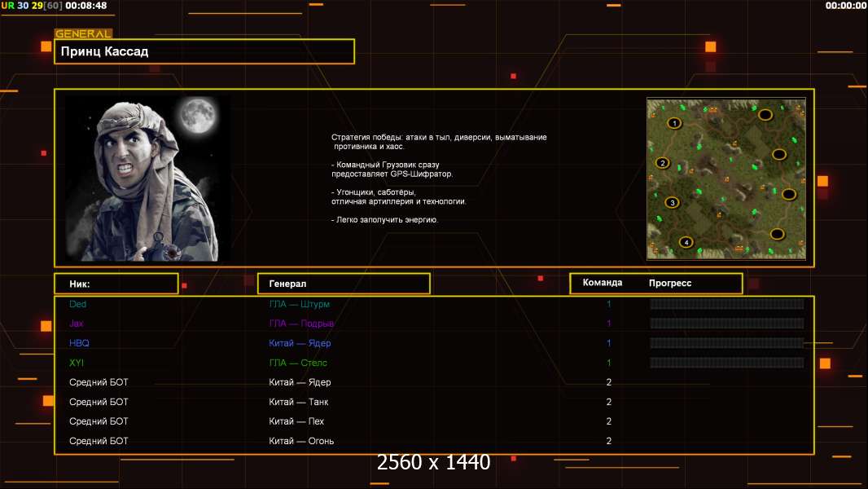The width and height of the screenshot is (868, 489).
Task: Select the bottommost unnumbered start slot on the minimap
Action: pyautogui.click(x=777, y=234)
